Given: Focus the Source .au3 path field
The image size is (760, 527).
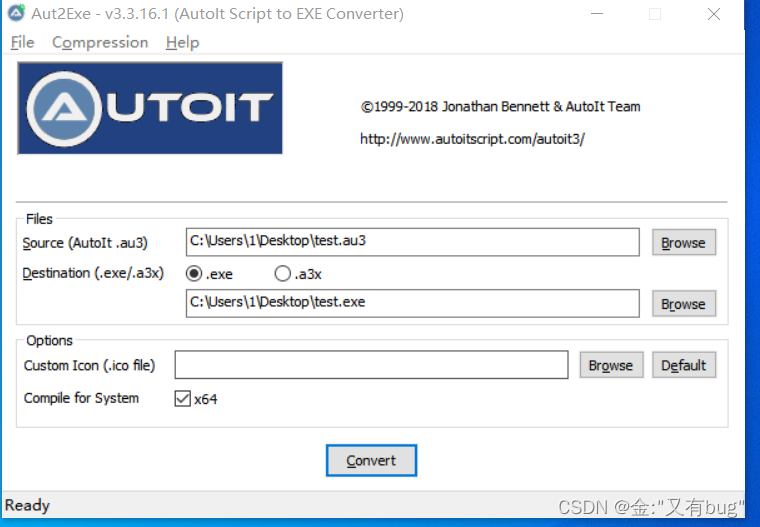Looking at the screenshot, I should coord(412,242).
